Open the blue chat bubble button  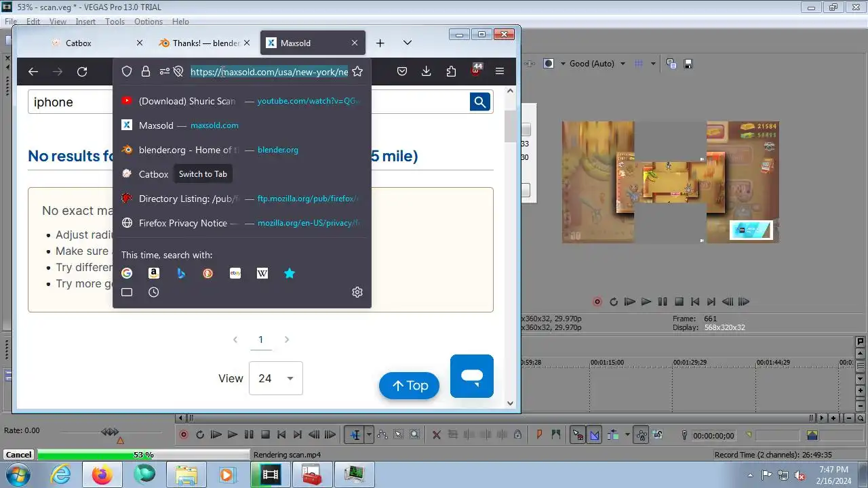pos(472,375)
